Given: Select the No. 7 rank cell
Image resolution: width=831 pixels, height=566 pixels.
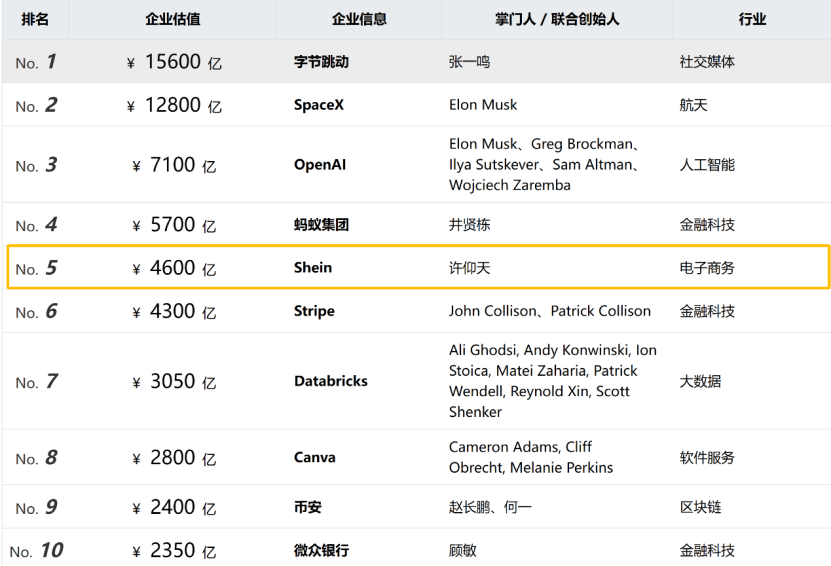Looking at the screenshot, I should click(36, 382).
